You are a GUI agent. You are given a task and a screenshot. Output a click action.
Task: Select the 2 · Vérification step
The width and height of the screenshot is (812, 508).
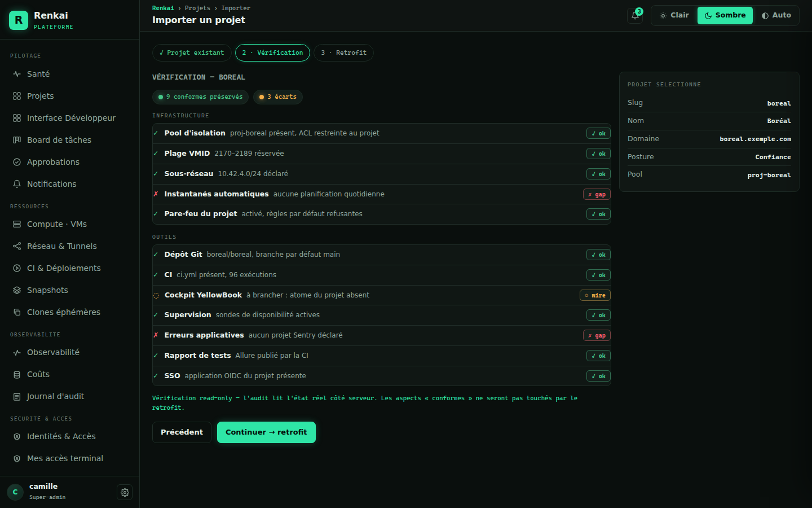coord(272,52)
